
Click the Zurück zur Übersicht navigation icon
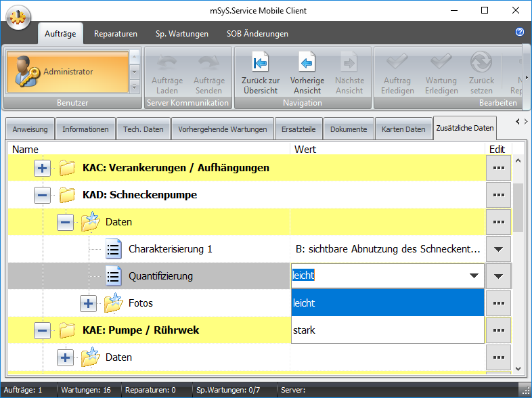261,63
